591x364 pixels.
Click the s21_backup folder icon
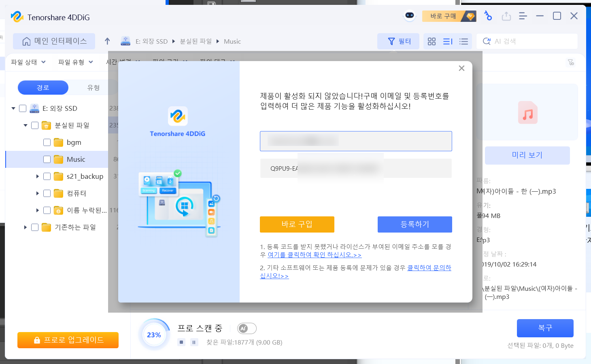[59, 176]
